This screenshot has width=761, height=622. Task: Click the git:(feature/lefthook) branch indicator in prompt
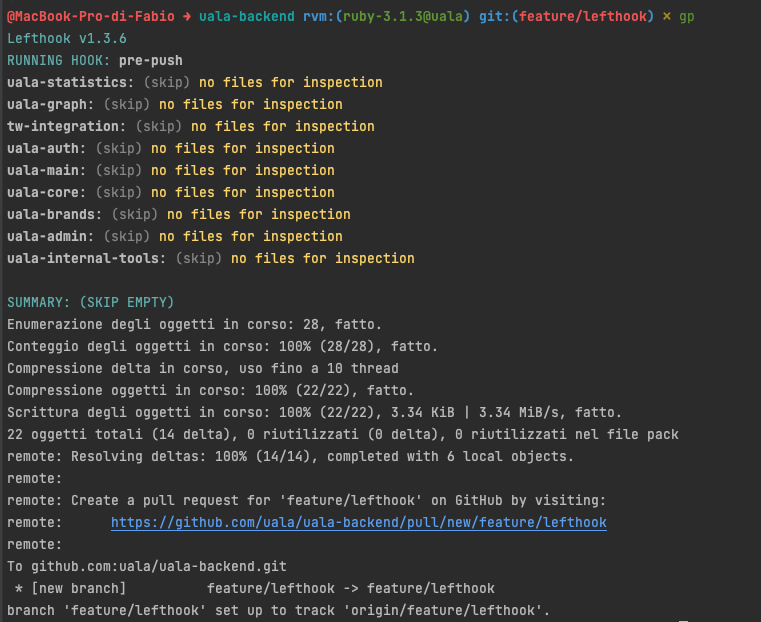click(x=566, y=16)
